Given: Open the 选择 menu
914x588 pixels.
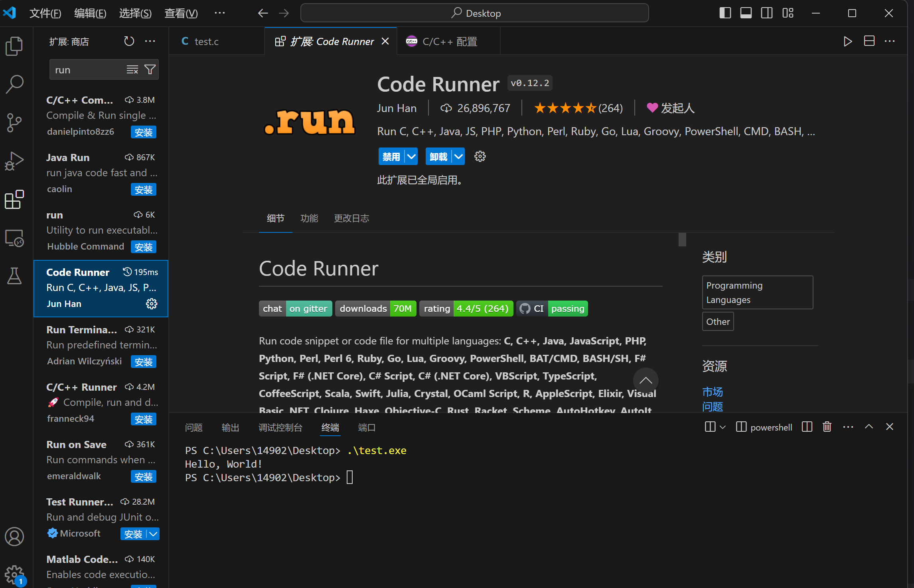Looking at the screenshot, I should [x=135, y=13].
